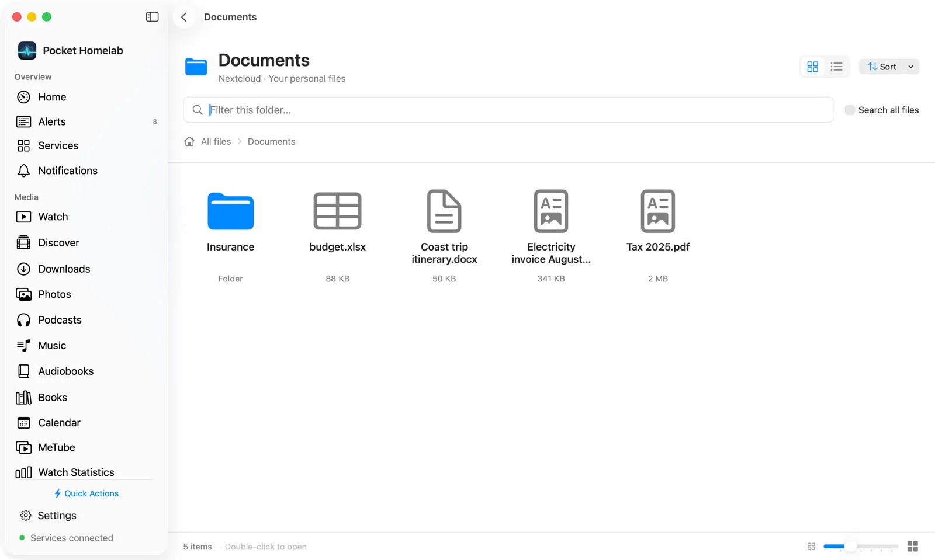The width and height of the screenshot is (935, 560).
Task: Open the Sort dropdown
Action: click(889, 67)
